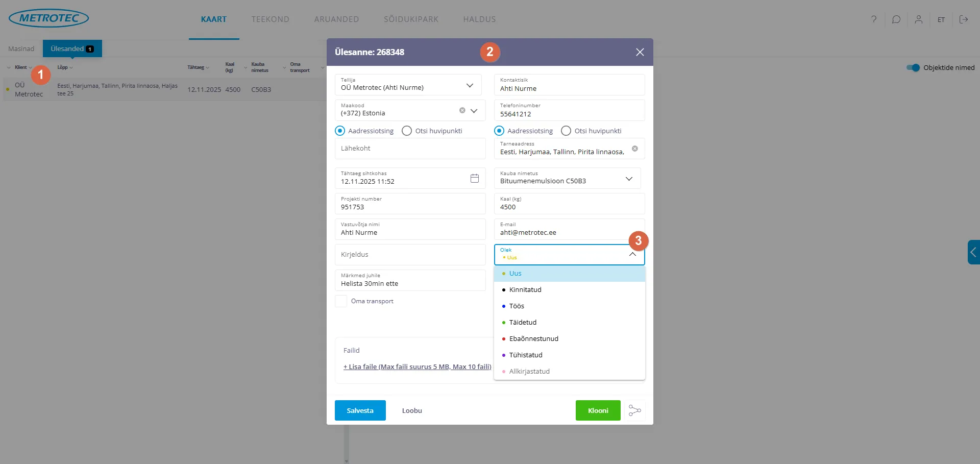Image resolution: width=980 pixels, height=464 pixels.
Task: Open the chat messages icon
Action: tap(896, 19)
